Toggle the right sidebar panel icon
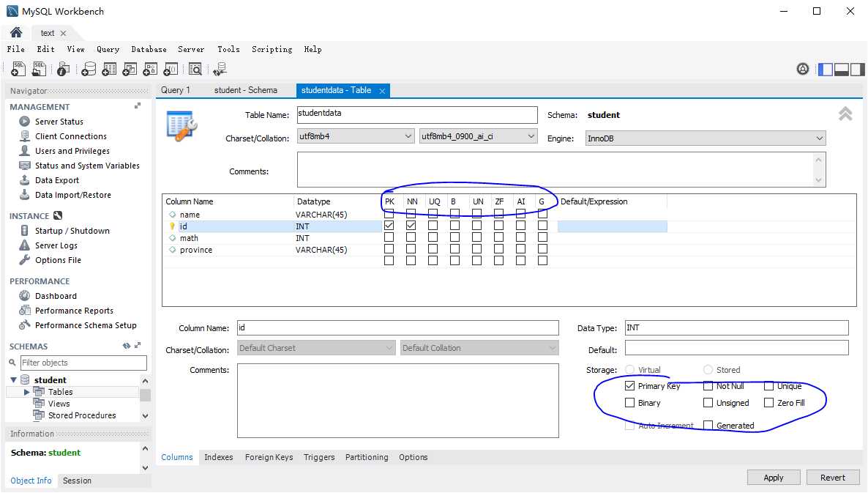This screenshot has width=868, height=493. (858, 70)
